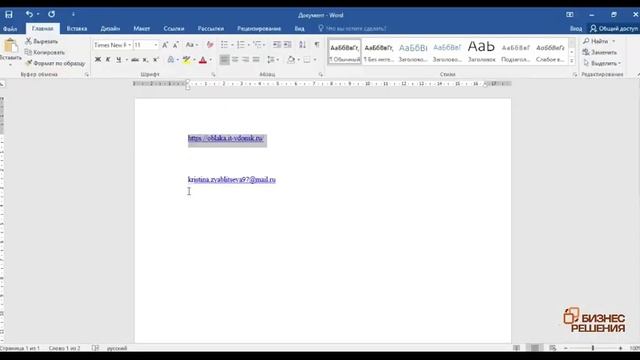
Task: Undo the last action
Action: coord(29,14)
